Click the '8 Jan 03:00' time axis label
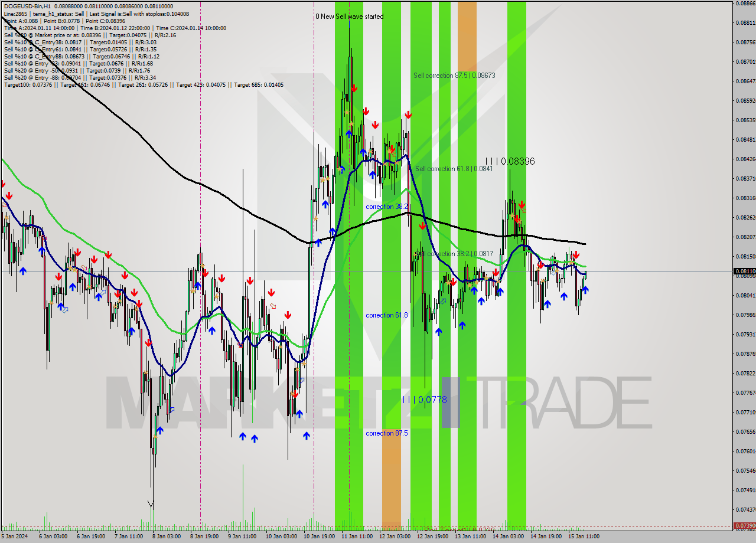 point(167,537)
